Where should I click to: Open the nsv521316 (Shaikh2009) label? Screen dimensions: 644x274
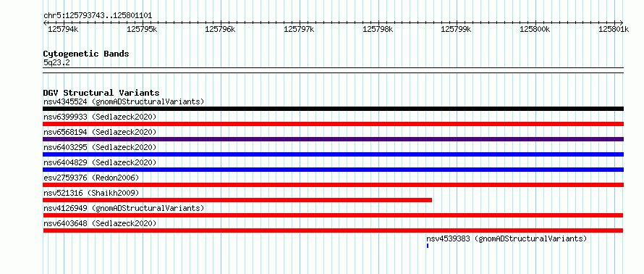91,193
